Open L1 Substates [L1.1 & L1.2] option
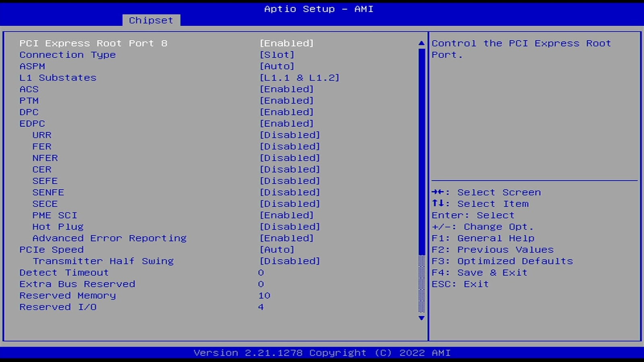 (299, 78)
